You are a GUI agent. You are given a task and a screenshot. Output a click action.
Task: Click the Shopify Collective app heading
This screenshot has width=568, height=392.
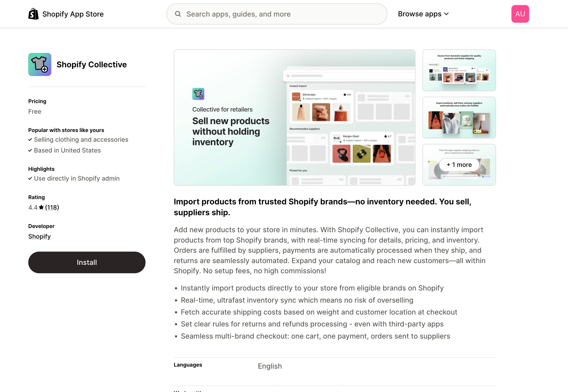pyautogui.click(x=92, y=65)
